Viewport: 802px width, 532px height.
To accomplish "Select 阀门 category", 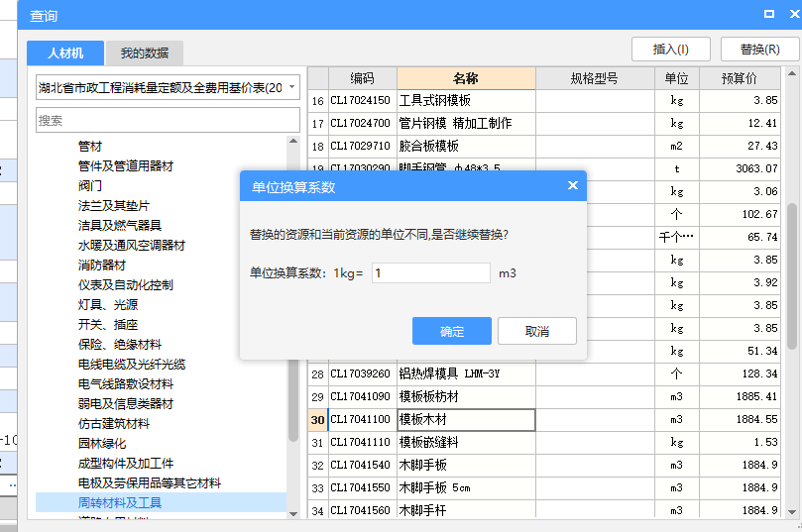I will click(90, 186).
